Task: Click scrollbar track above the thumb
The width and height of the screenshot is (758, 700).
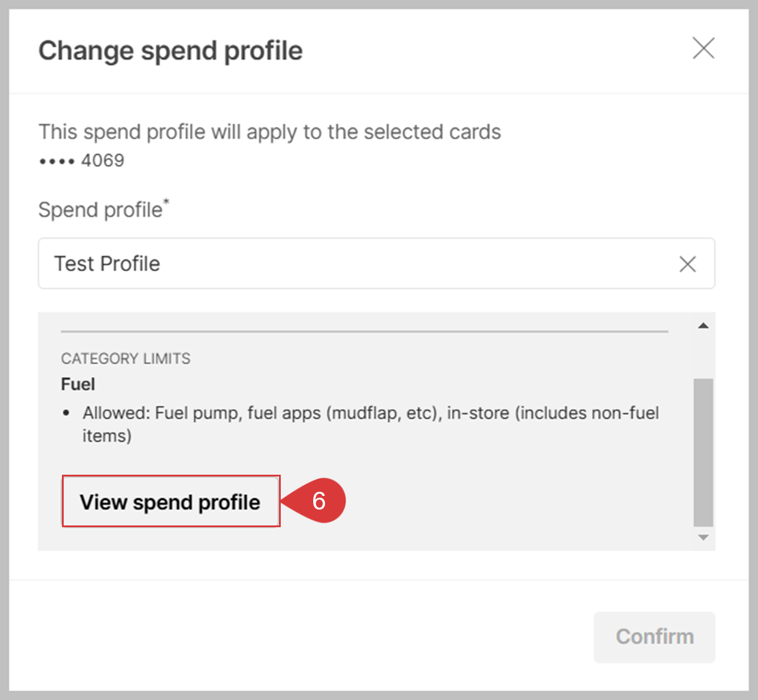Action: [x=703, y=354]
